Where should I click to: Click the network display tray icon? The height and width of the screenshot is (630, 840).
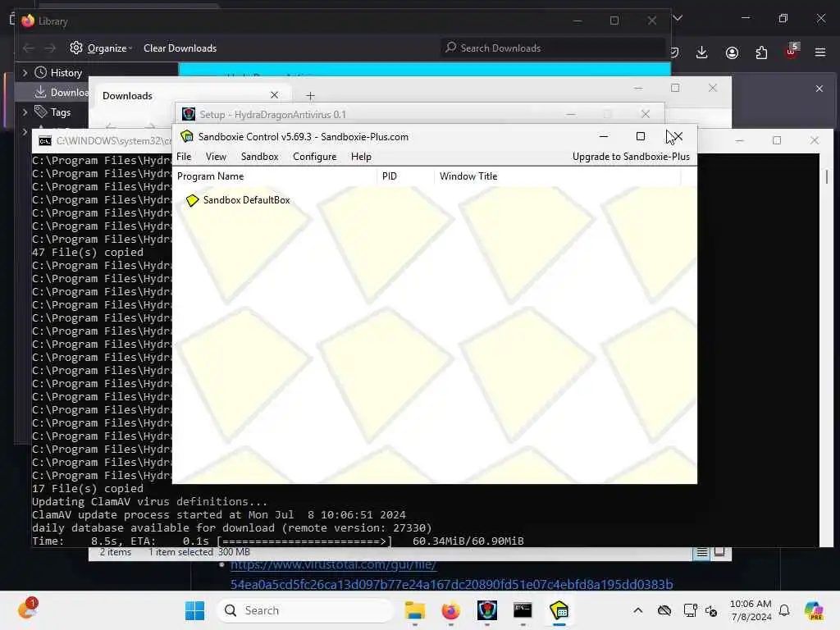point(690,610)
